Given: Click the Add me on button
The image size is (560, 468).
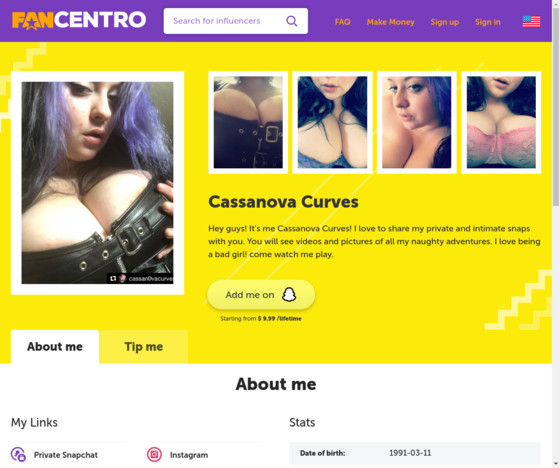Looking at the screenshot, I should point(261,295).
